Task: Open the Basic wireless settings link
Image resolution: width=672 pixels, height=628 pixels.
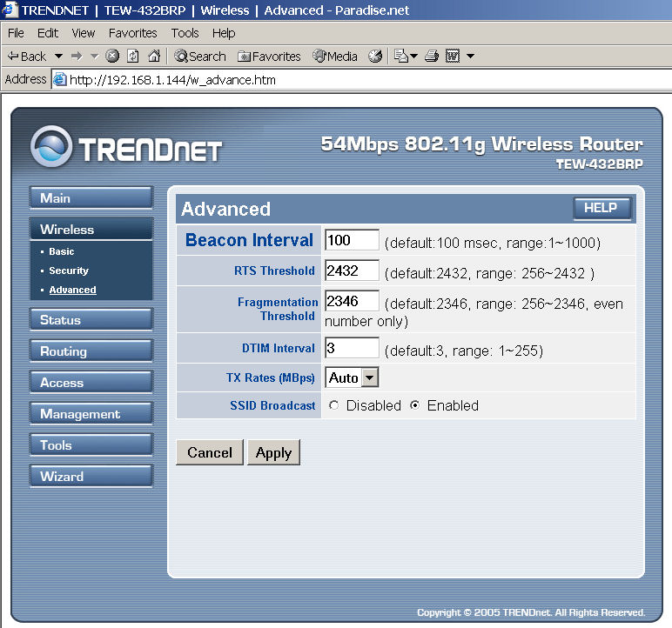Action: (61, 251)
